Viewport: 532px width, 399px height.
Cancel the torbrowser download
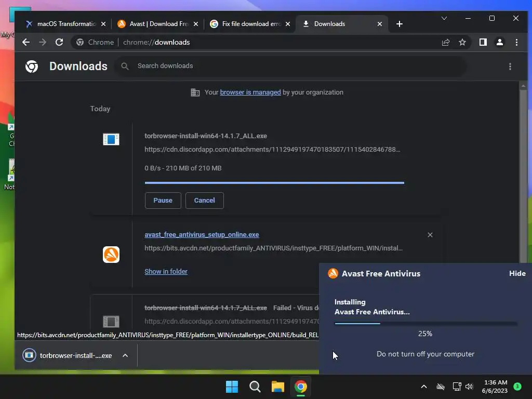205,201
